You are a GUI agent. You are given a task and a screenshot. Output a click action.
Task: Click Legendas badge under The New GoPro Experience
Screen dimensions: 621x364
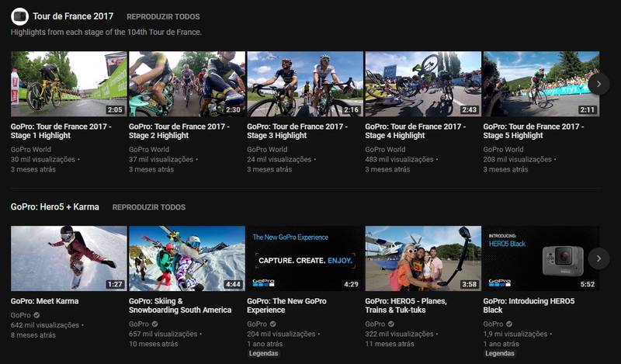pos(263,353)
